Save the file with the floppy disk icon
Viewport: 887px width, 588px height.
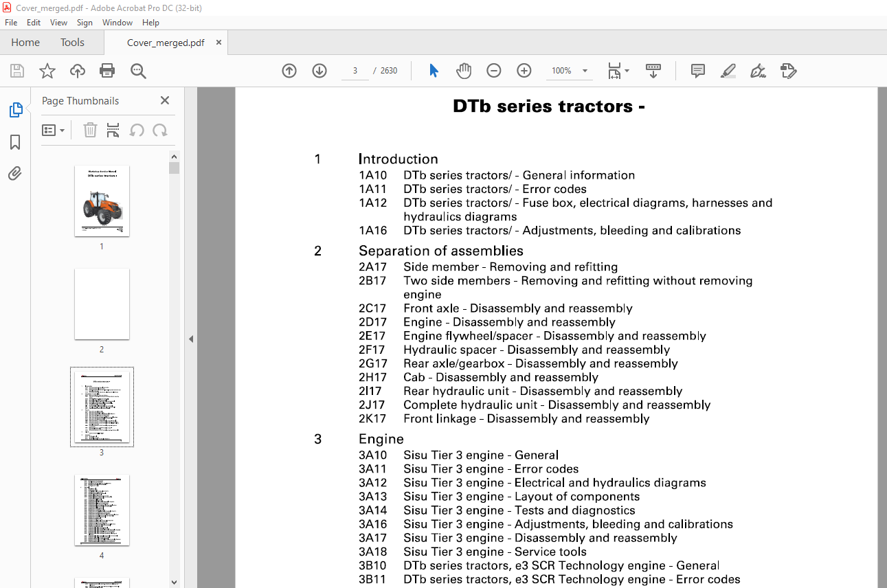tap(17, 71)
